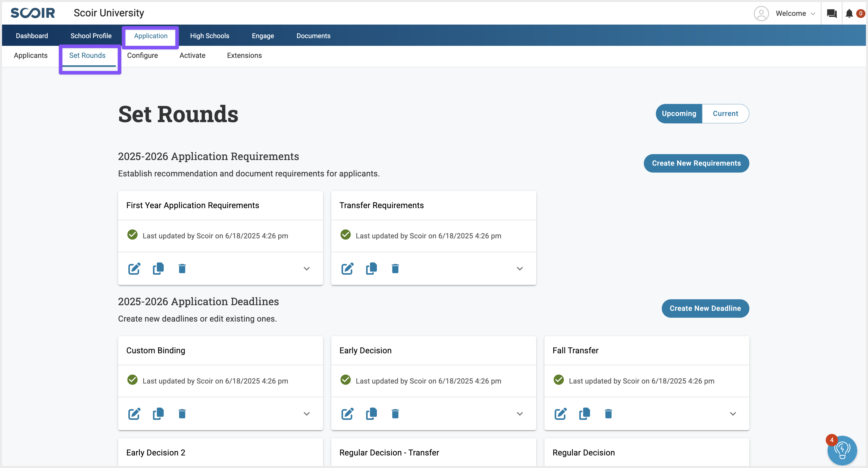Screen dimensions: 868x468
Task: Click the Scoir University name
Action: pos(109,13)
